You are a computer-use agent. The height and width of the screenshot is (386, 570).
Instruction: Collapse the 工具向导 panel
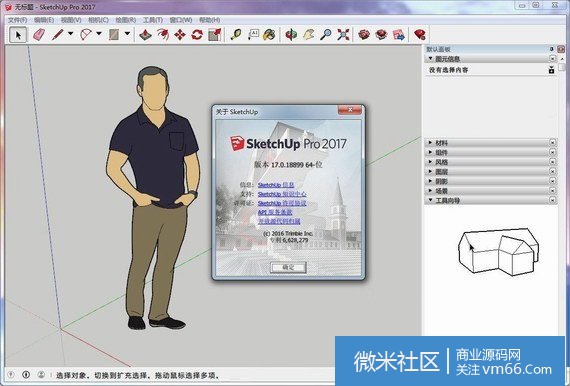(x=491, y=200)
